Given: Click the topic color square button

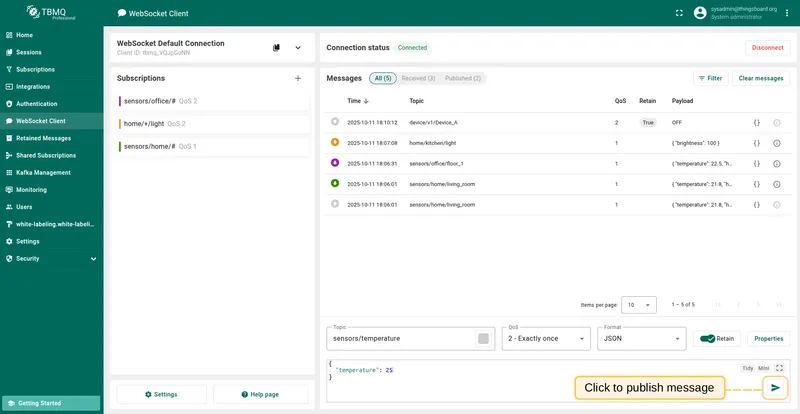Looking at the screenshot, I should [483, 338].
